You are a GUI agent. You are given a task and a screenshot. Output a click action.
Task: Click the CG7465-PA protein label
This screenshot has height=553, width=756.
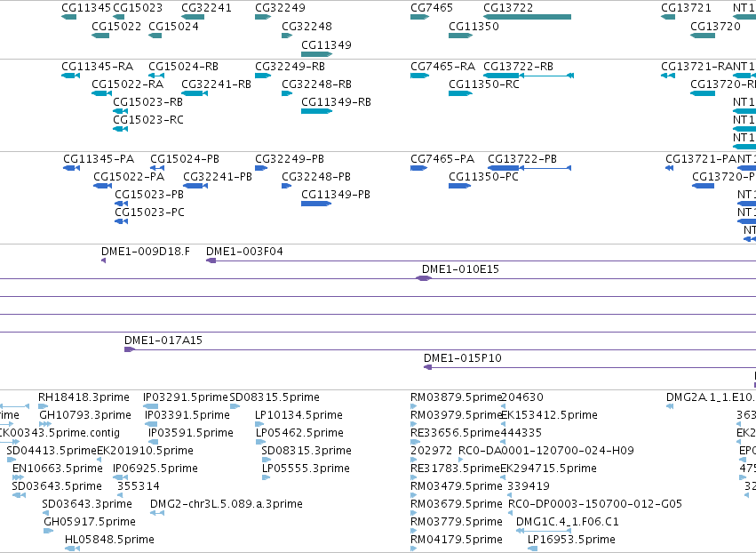pyautogui.click(x=442, y=159)
